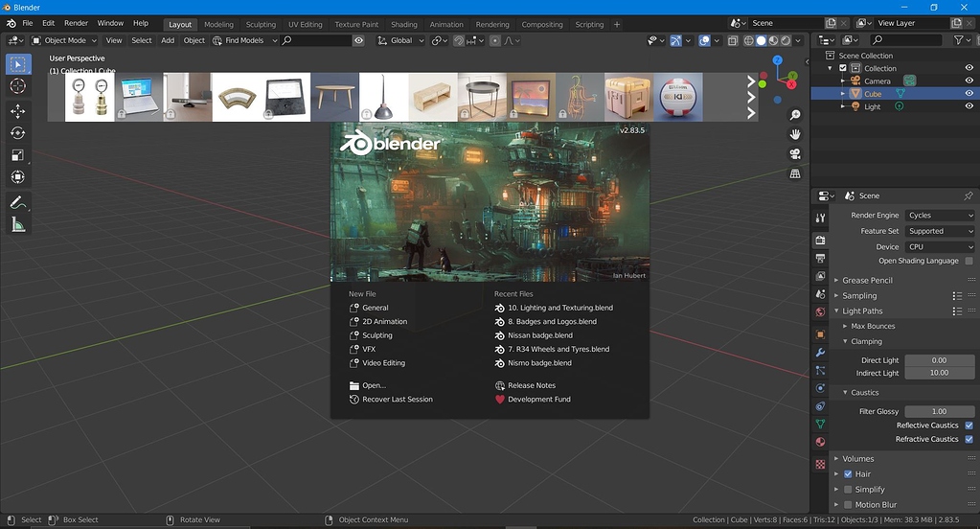Disable Refractive Caustics checkbox
Screen dimensions: 980x529
969,439
